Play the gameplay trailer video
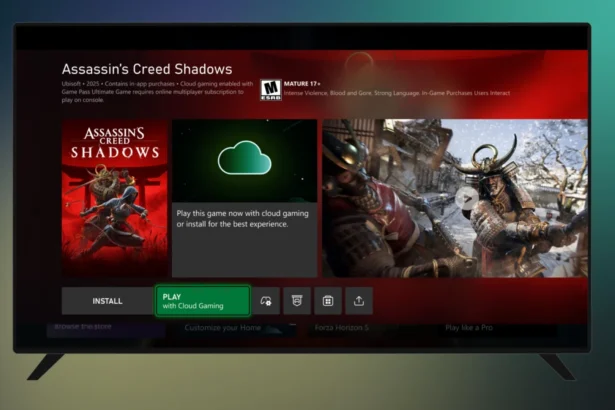Screen dimensions: 615x410 pos(467,199)
